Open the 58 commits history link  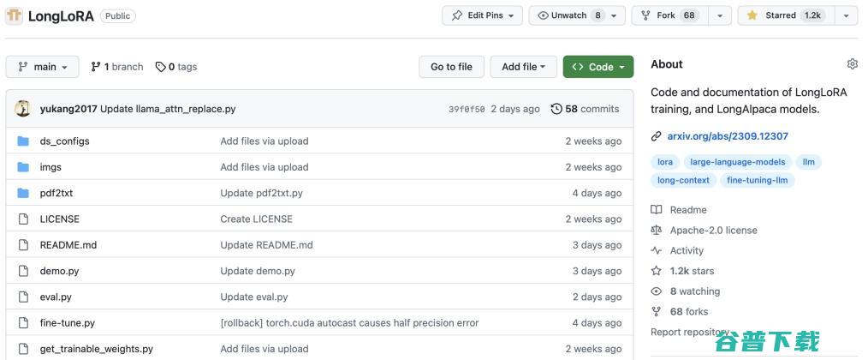pyautogui.click(x=586, y=109)
